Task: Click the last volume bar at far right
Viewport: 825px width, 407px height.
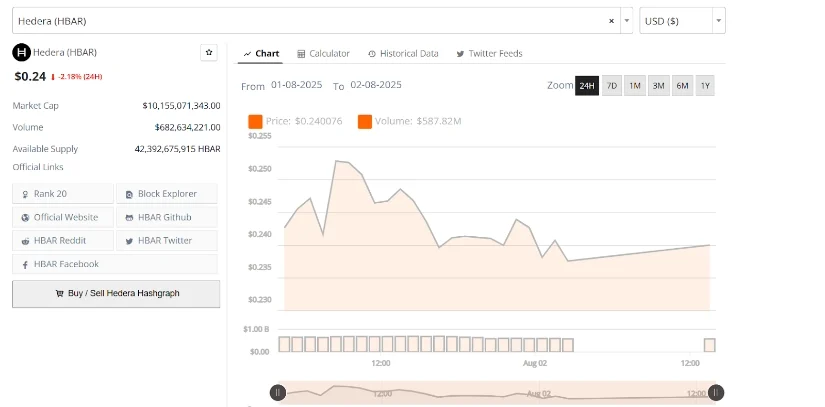Action: (x=709, y=345)
